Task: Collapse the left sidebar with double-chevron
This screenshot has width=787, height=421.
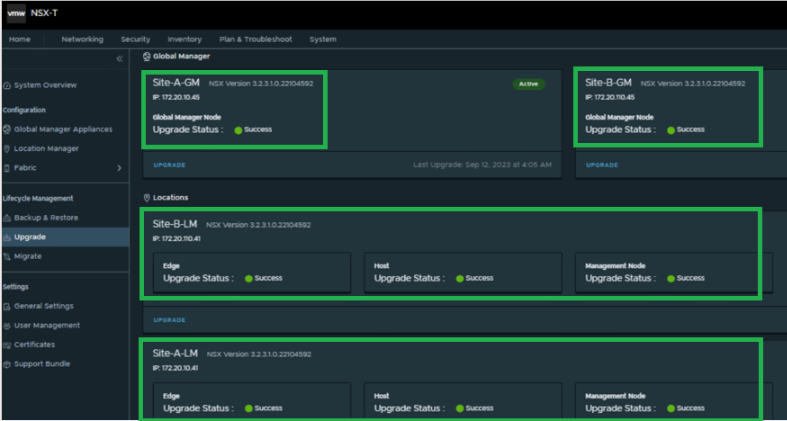Action: (x=120, y=59)
